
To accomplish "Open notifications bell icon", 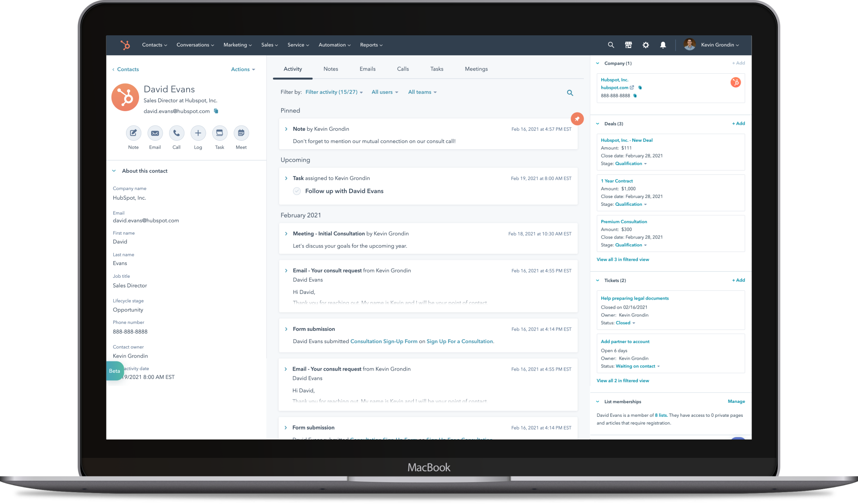I will 663,45.
